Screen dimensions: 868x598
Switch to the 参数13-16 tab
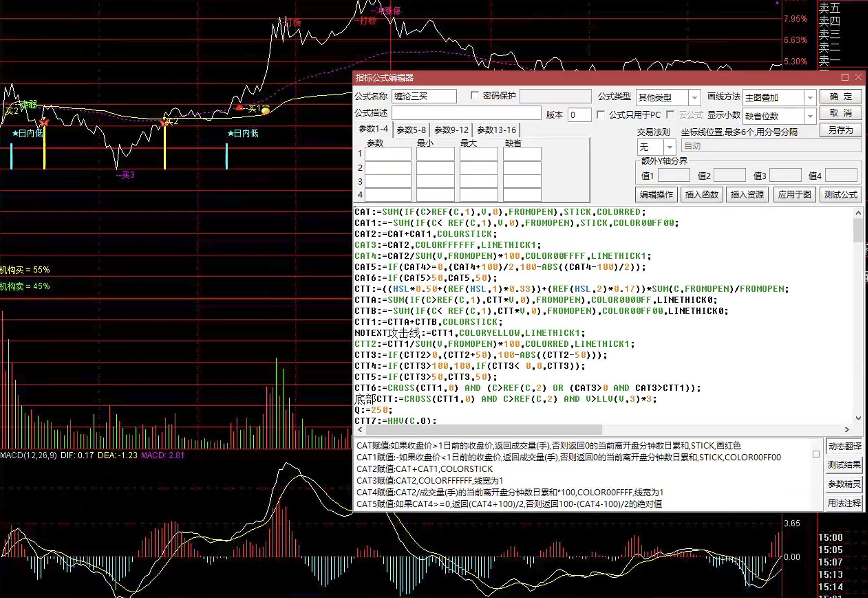tap(497, 130)
